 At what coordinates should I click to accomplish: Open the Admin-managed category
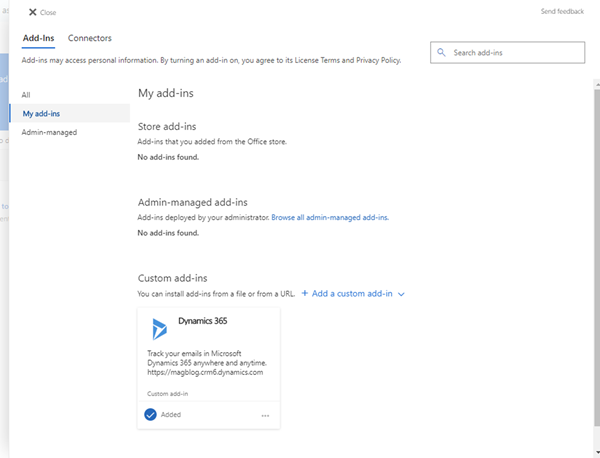click(49, 132)
